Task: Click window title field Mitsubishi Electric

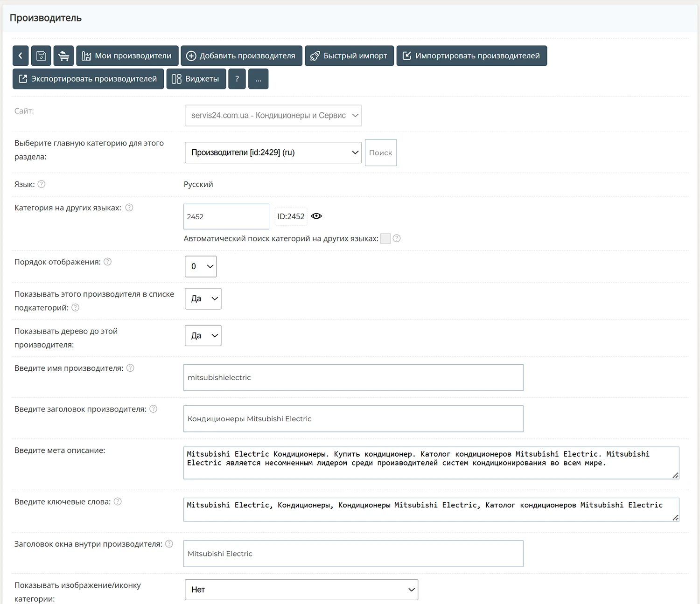Action: [353, 554]
